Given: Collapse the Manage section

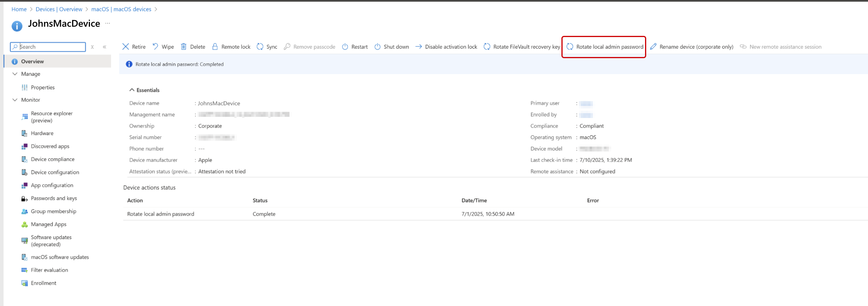Looking at the screenshot, I should point(15,74).
